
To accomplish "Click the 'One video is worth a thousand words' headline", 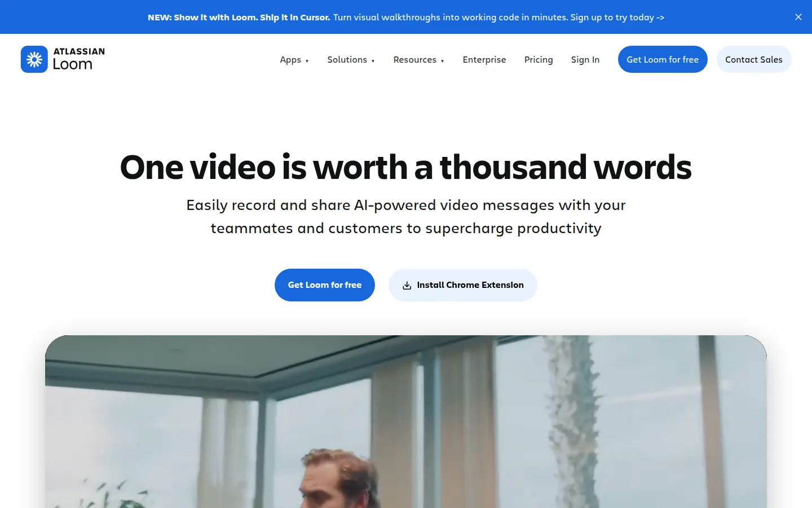I will tap(406, 167).
